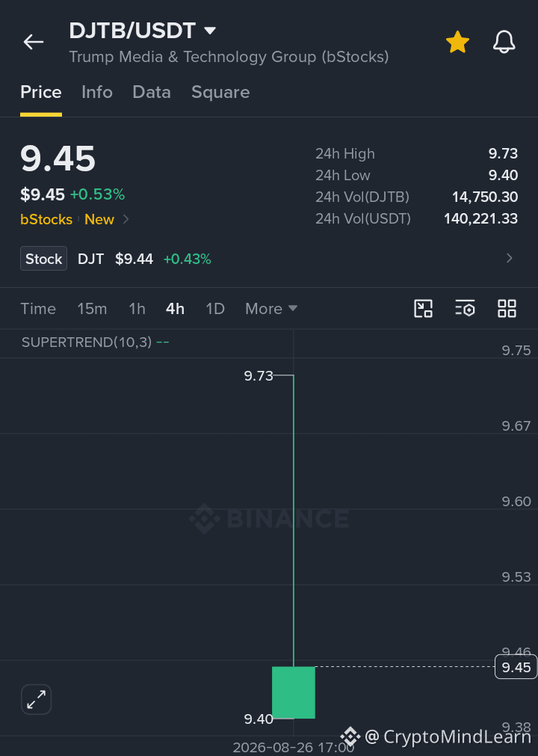Image resolution: width=538 pixels, height=756 pixels.
Task: Click the 9.75 price axis label
Action: pyautogui.click(x=516, y=350)
